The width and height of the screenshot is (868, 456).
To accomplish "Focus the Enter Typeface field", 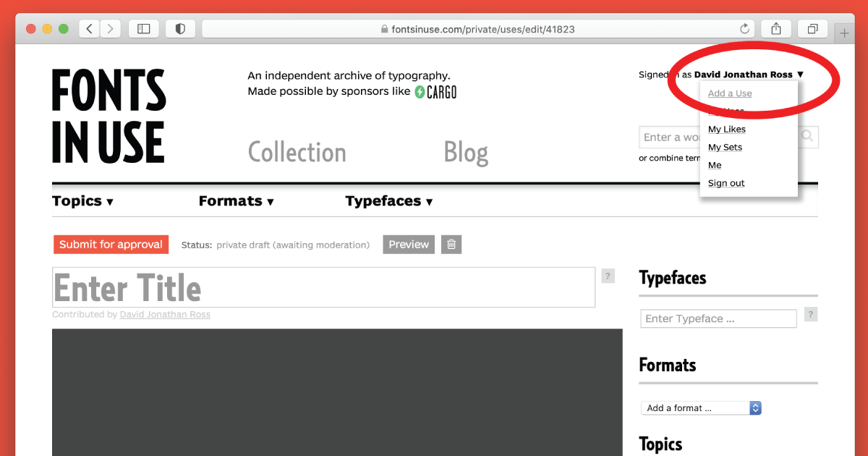I will click(x=718, y=318).
